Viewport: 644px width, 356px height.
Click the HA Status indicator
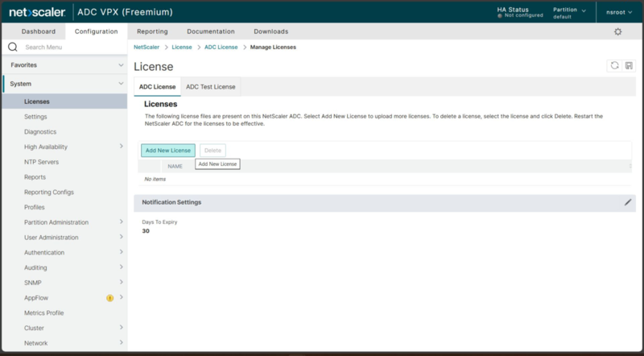[519, 12]
